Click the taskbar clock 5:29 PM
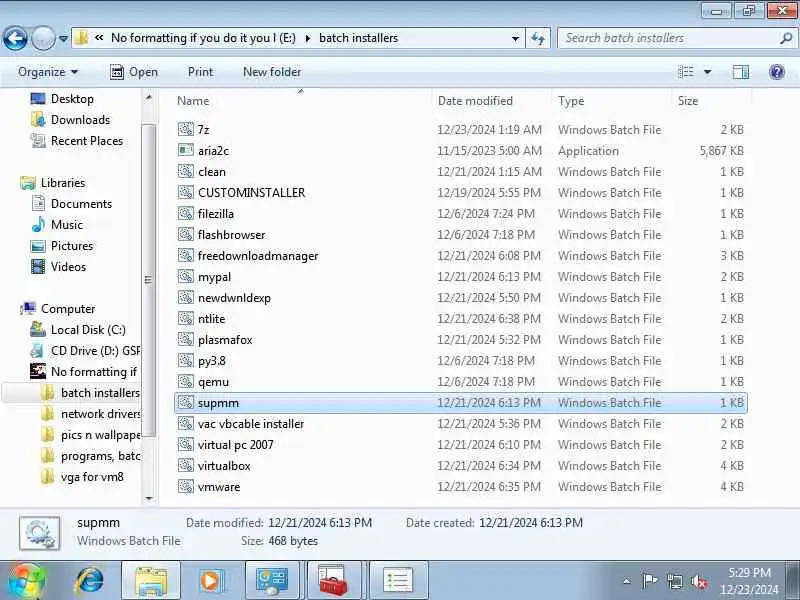This screenshot has width=800, height=600. click(x=749, y=572)
